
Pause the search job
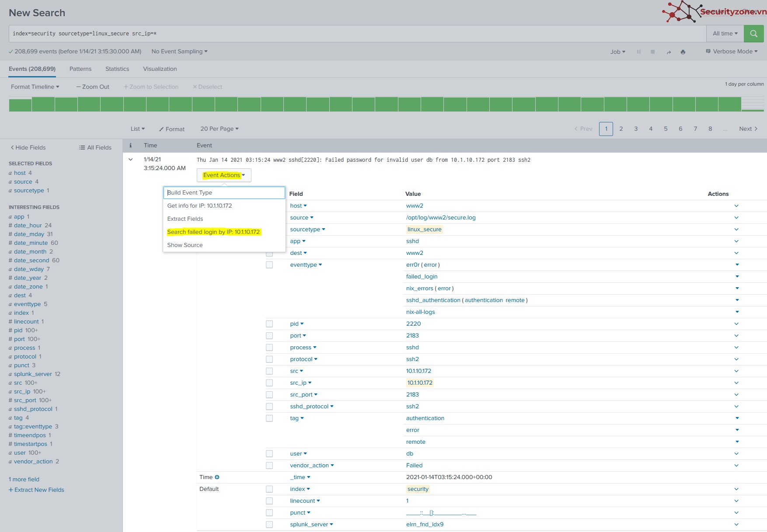click(x=639, y=52)
